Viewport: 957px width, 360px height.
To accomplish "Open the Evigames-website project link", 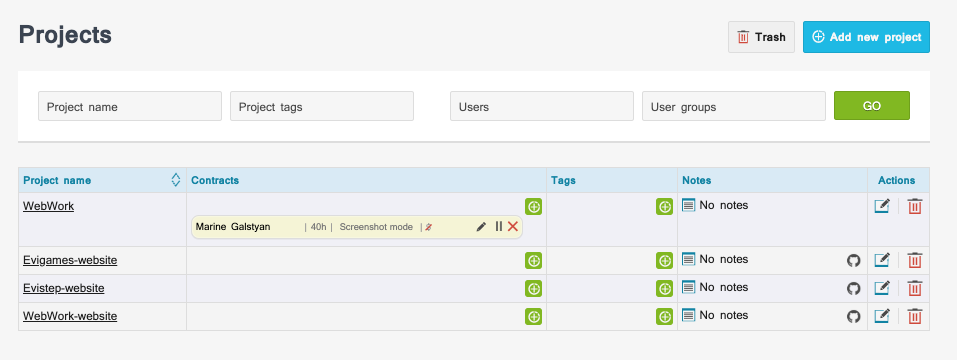I will (70, 260).
